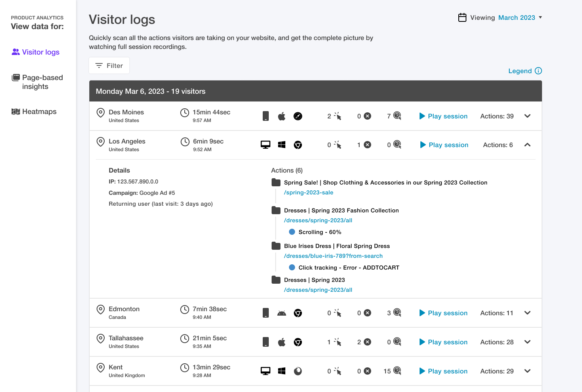The image size is (582, 392).
Task: Click the rage-click cursor icon in Los Angeles row
Action: [338, 145]
